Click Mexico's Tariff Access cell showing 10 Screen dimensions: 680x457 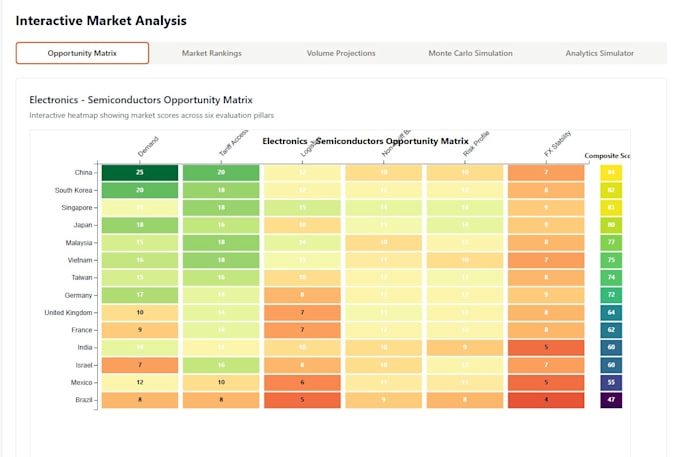coord(221,382)
